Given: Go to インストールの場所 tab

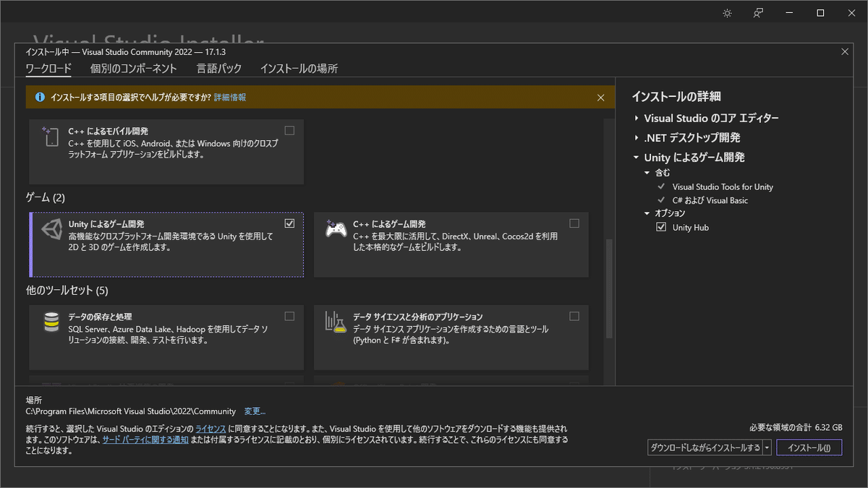Looking at the screenshot, I should point(299,69).
